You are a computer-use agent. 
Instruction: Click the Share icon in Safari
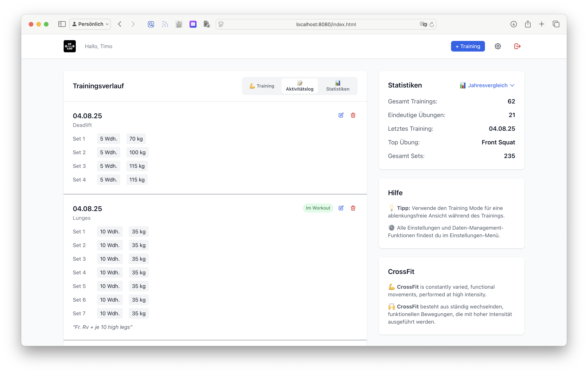[528, 24]
